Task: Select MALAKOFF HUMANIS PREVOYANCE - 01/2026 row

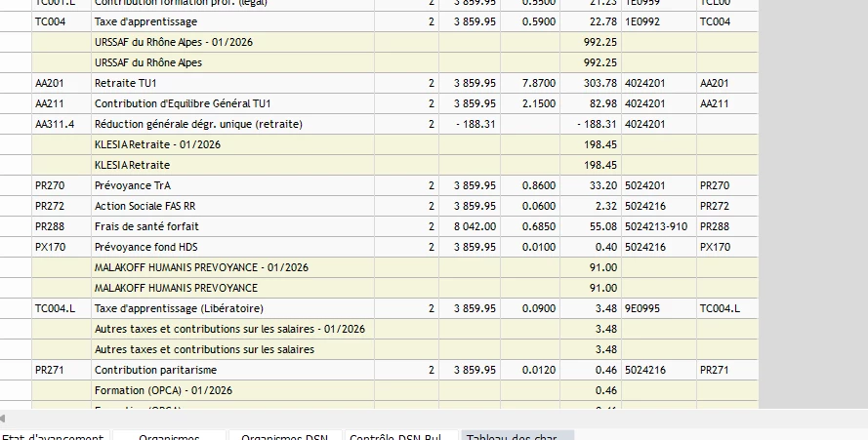Action: 394,267
